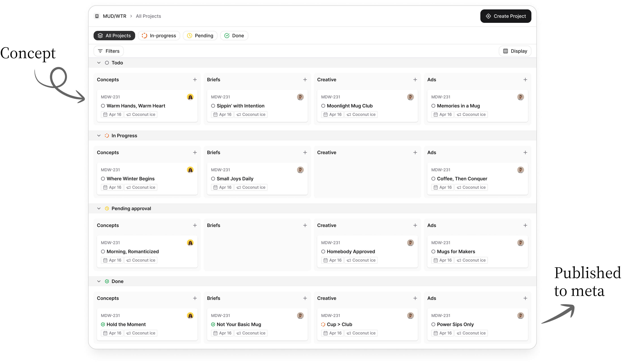Switch to the In-progress filter tab
This screenshot has width=625, height=364.
[159, 35]
